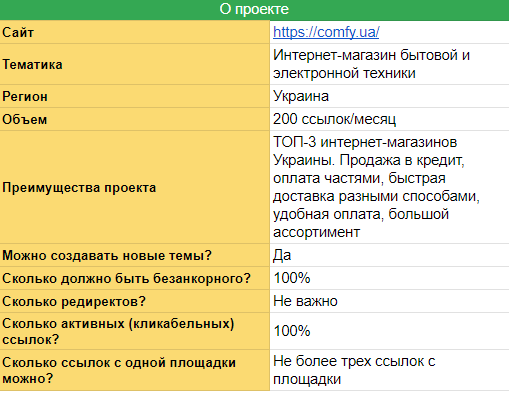
Task: Select cell with 'Интернет-магазин бытовой и электронной техники'
Action: click(389, 64)
